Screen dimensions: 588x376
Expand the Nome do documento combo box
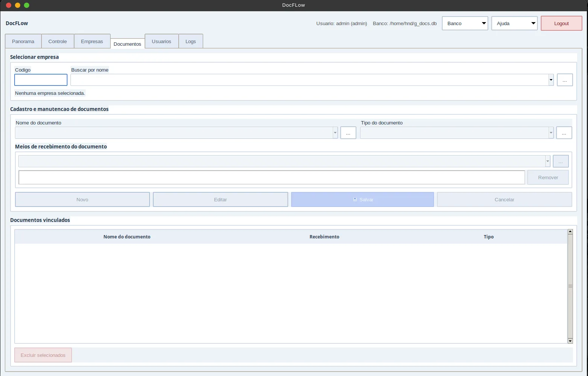335,133
